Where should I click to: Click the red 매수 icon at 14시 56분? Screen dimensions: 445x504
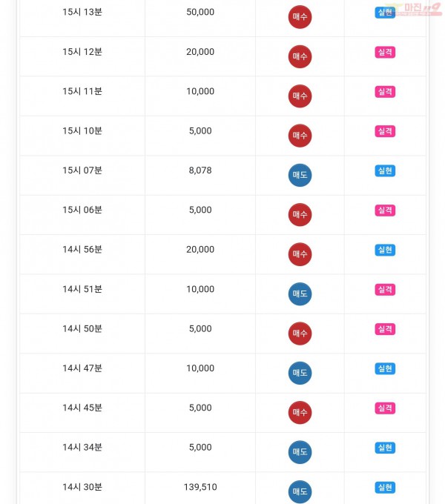point(300,254)
